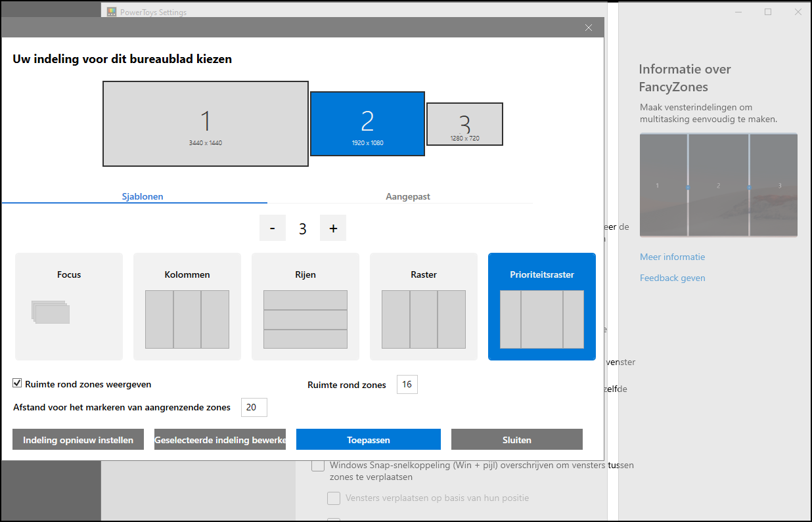Toggle Vensters verplaatsen op basis van positie
Image resolution: width=812 pixels, height=522 pixels.
pyautogui.click(x=334, y=498)
